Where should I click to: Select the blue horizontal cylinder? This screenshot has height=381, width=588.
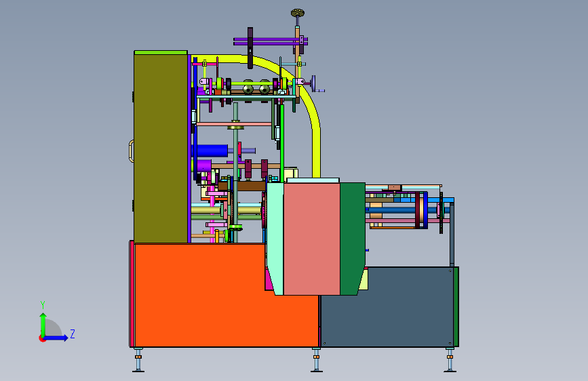coord(210,151)
